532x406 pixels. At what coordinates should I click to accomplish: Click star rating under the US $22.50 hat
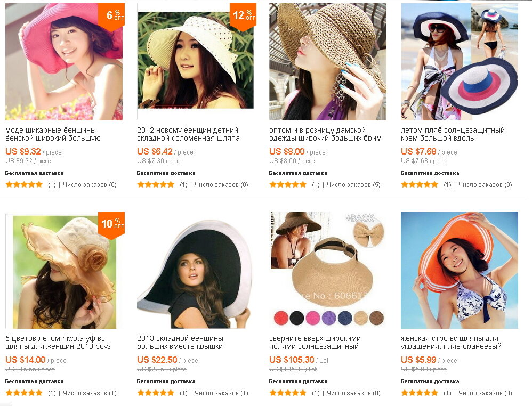pyautogui.click(x=156, y=393)
